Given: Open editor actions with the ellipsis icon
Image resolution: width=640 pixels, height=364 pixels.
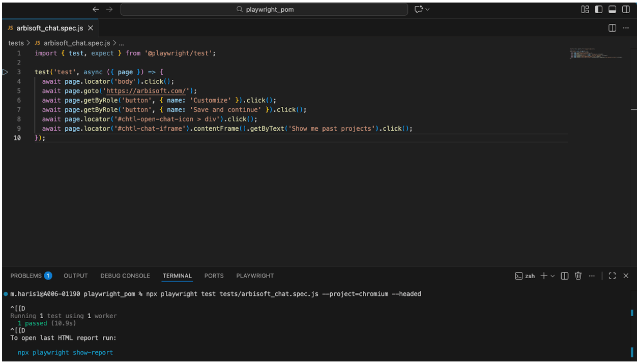Looking at the screenshot, I should (x=626, y=28).
